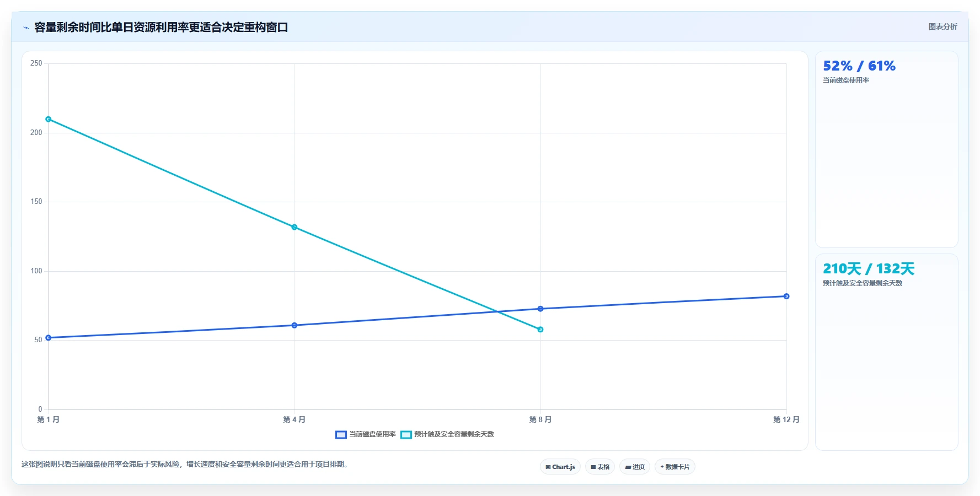Select the blue data point at 第 1 月

tap(49, 338)
